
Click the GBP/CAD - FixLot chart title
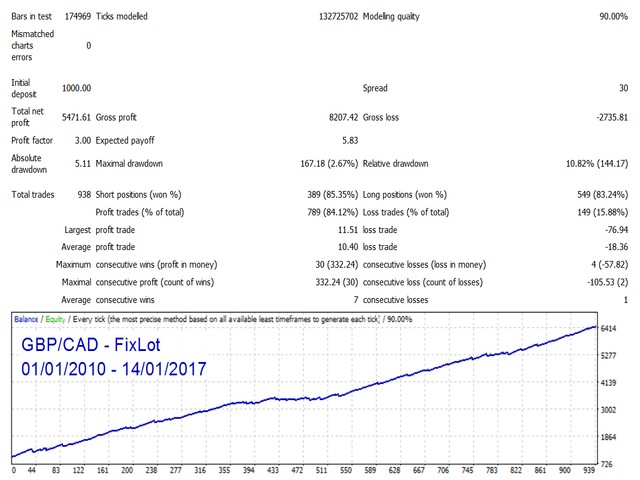(91, 345)
